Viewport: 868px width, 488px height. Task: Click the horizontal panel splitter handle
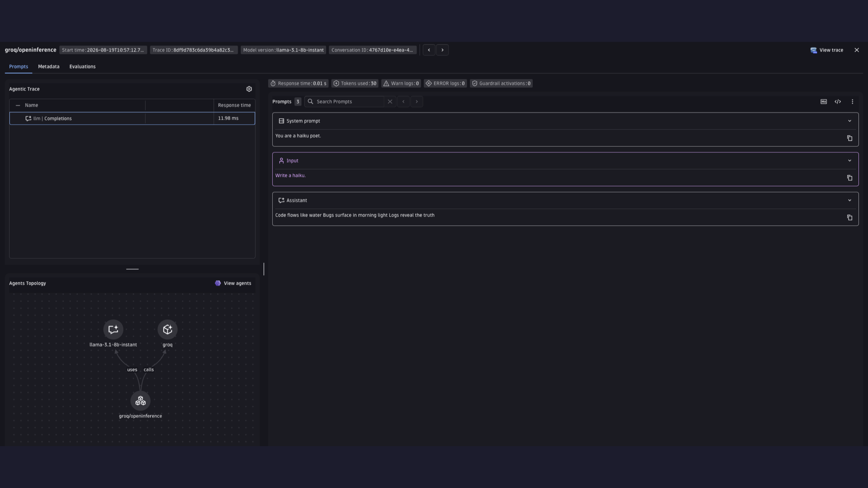coord(132,269)
